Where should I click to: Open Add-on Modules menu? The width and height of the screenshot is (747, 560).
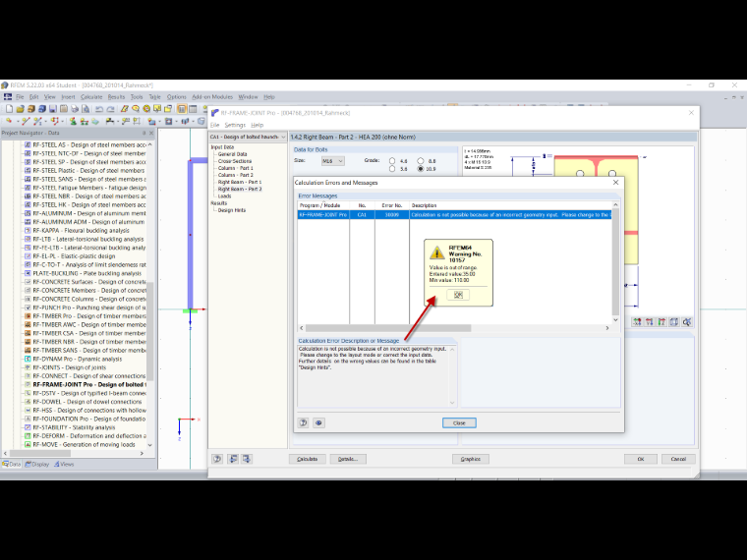(212, 96)
